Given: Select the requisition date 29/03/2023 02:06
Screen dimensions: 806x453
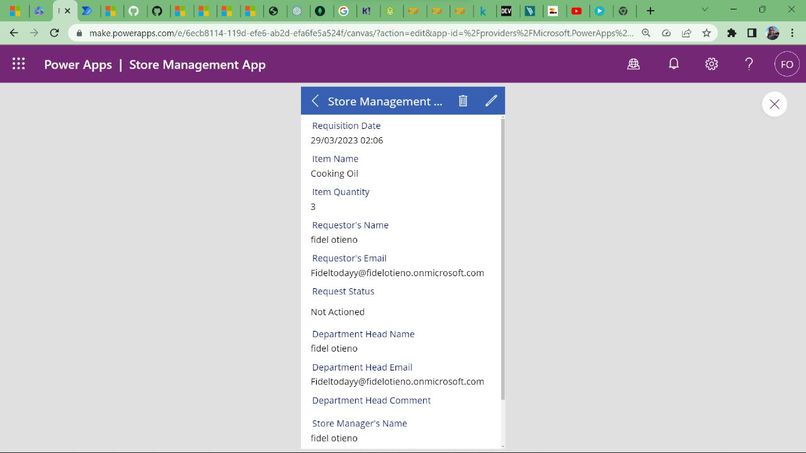Looking at the screenshot, I should [346, 140].
